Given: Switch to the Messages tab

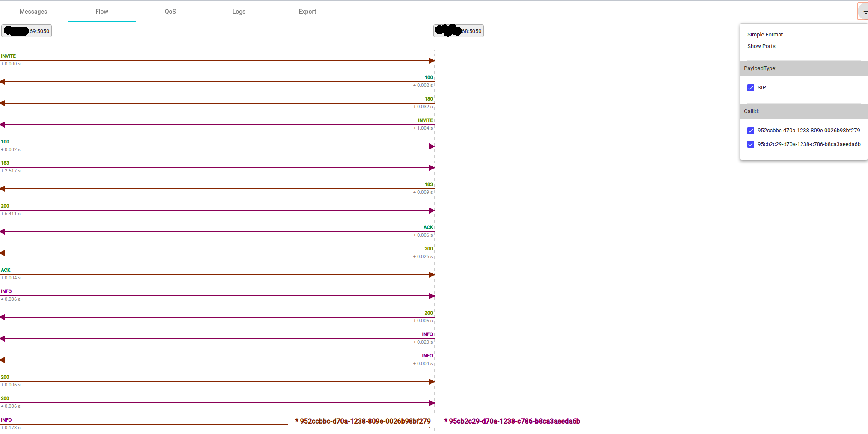Looking at the screenshot, I should pyautogui.click(x=33, y=12).
